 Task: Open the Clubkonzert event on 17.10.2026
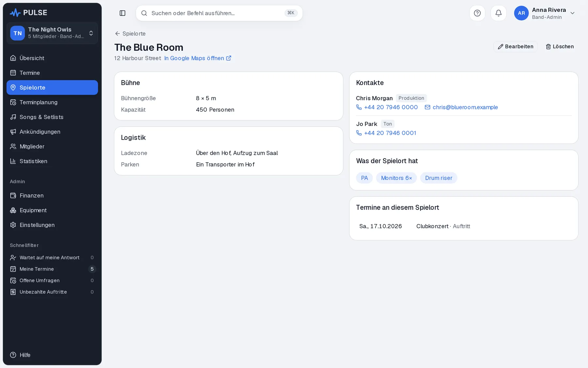(x=464, y=226)
